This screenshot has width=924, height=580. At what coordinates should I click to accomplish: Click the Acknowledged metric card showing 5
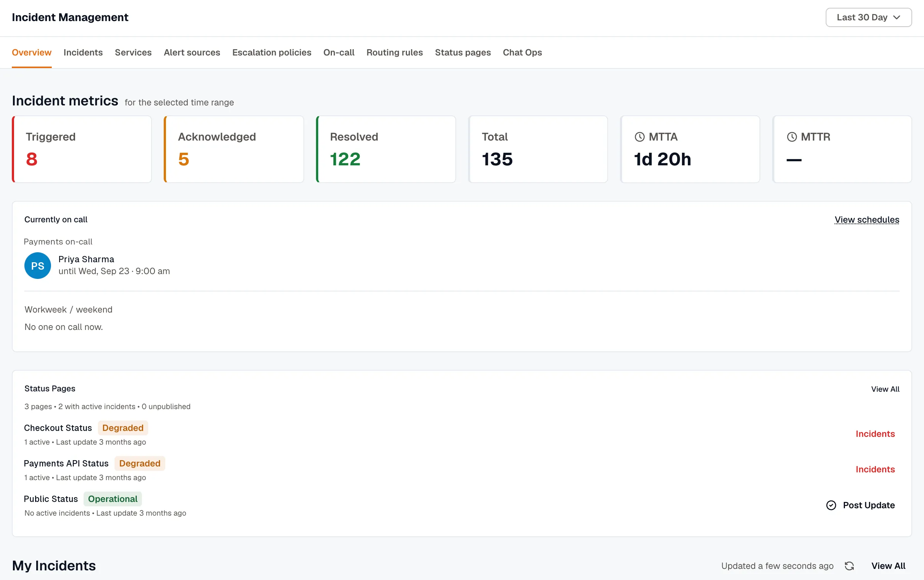233,149
